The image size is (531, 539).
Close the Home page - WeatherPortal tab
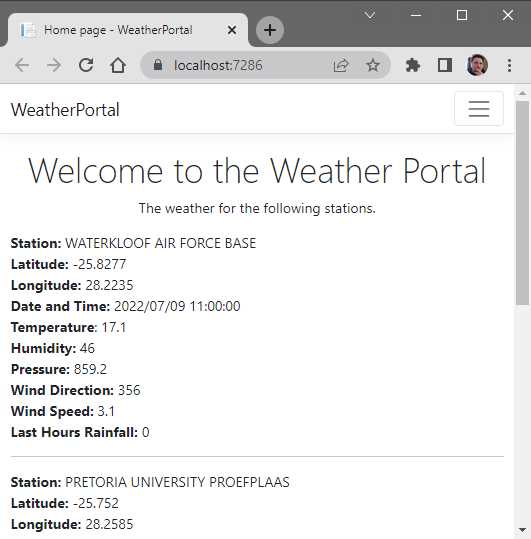coord(232,30)
